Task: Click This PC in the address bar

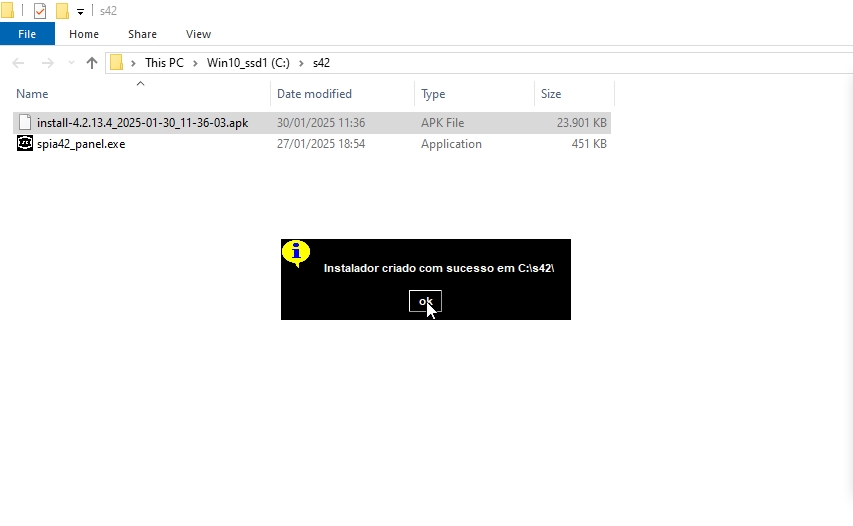Action: click(164, 63)
